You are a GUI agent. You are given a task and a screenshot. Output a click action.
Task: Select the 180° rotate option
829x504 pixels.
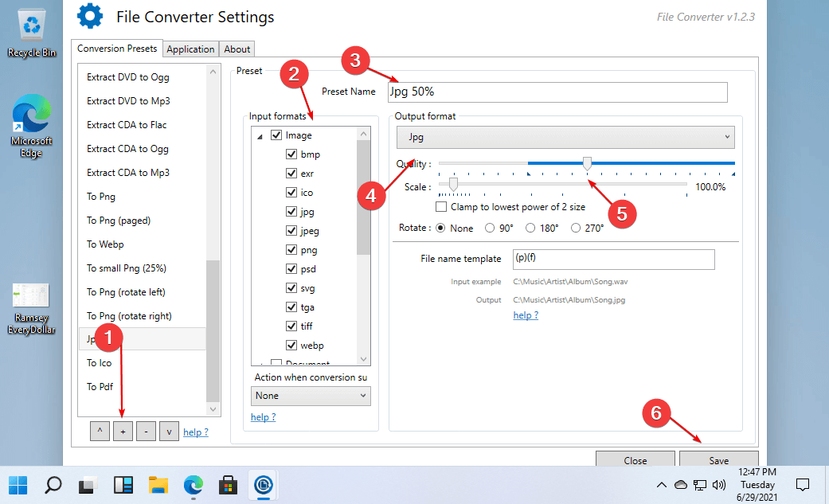point(530,228)
